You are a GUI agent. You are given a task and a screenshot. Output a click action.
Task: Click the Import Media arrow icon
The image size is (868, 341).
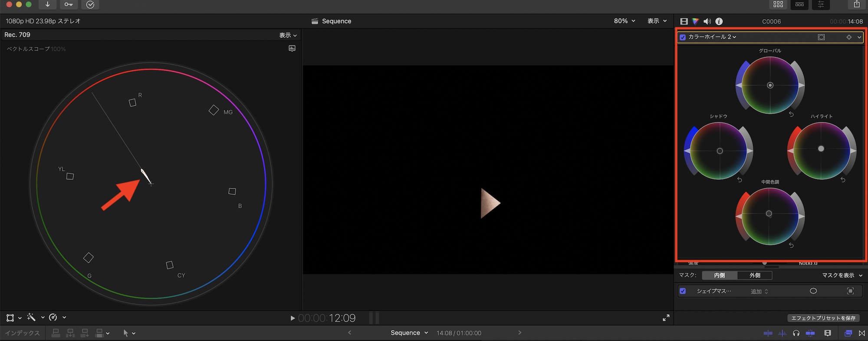click(47, 4)
